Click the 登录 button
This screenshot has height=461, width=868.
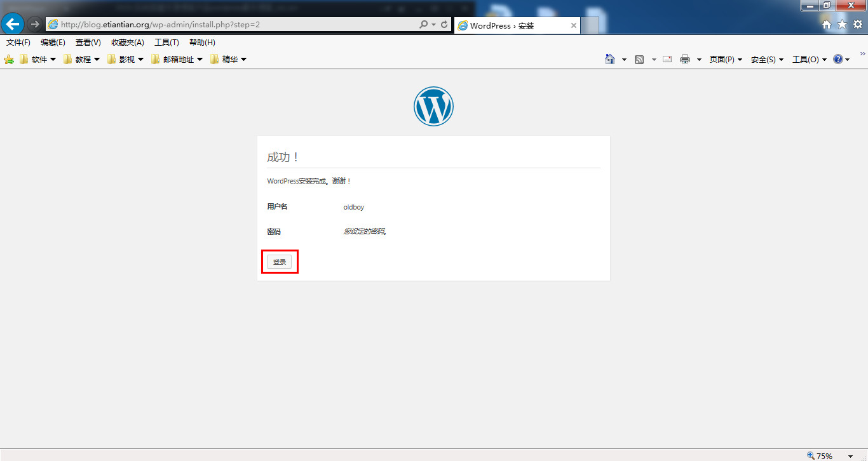(x=280, y=262)
